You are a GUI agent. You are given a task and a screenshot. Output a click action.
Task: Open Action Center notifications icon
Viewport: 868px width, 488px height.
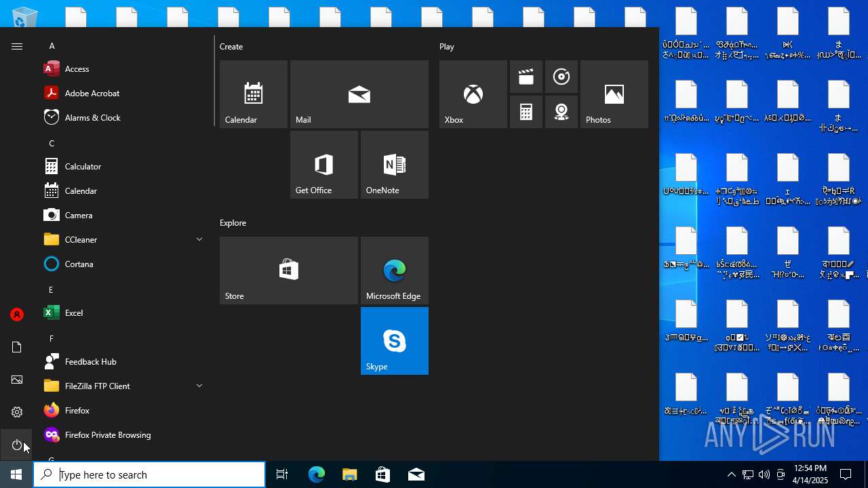click(846, 474)
